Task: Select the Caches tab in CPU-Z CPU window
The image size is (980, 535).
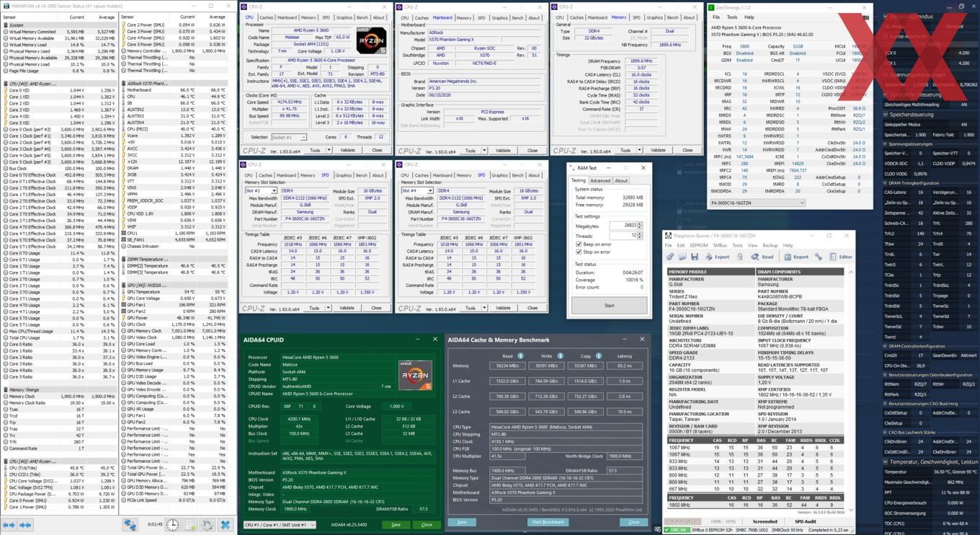Action: 267,18
